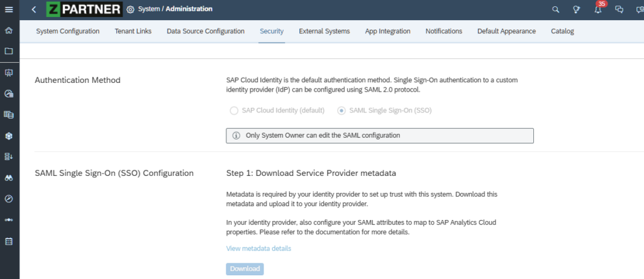The height and width of the screenshot is (279, 644).
Task: Click View metadata details link
Action: (x=258, y=249)
